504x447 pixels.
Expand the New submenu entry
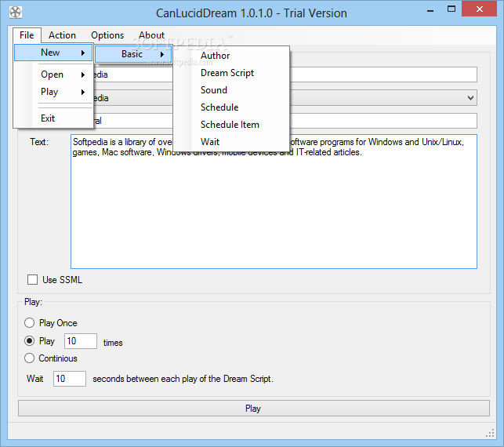[53, 53]
